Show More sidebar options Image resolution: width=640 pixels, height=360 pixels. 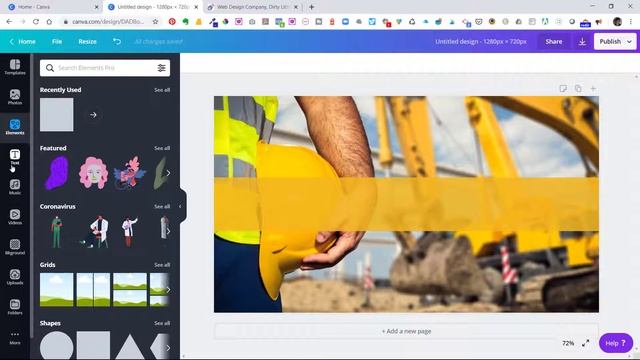click(x=15, y=338)
